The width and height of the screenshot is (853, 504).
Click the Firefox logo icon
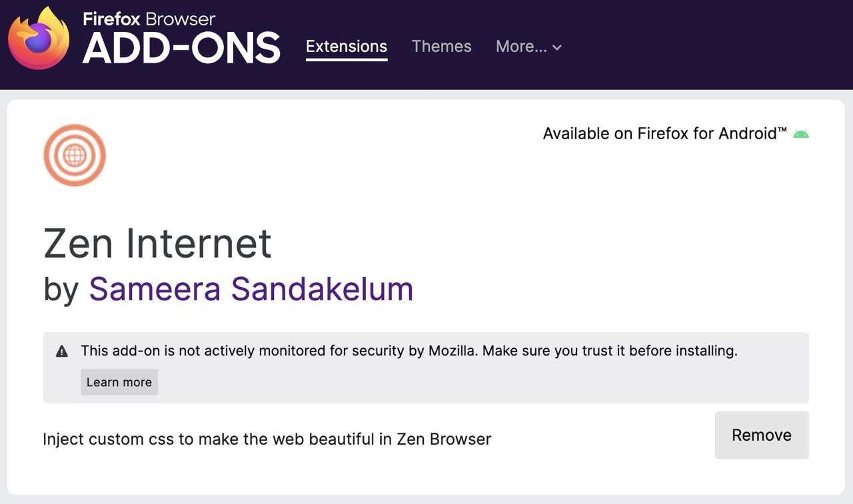[39, 39]
